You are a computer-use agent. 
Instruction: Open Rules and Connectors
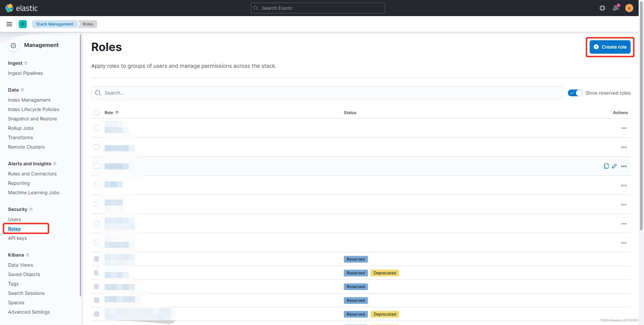pyautogui.click(x=32, y=174)
